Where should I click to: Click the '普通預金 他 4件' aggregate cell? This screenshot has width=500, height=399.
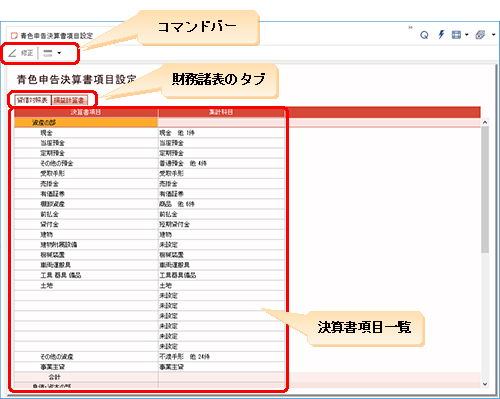click(x=221, y=163)
